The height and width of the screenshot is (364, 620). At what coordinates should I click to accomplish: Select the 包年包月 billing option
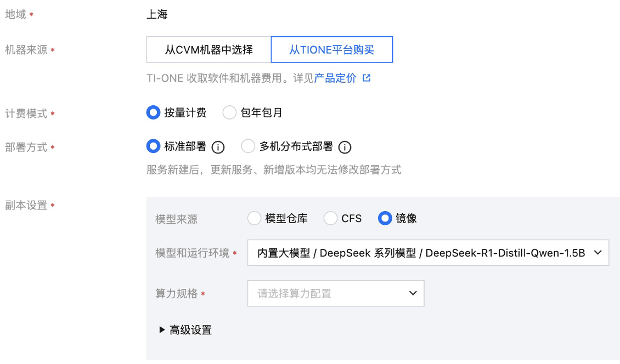(x=229, y=112)
